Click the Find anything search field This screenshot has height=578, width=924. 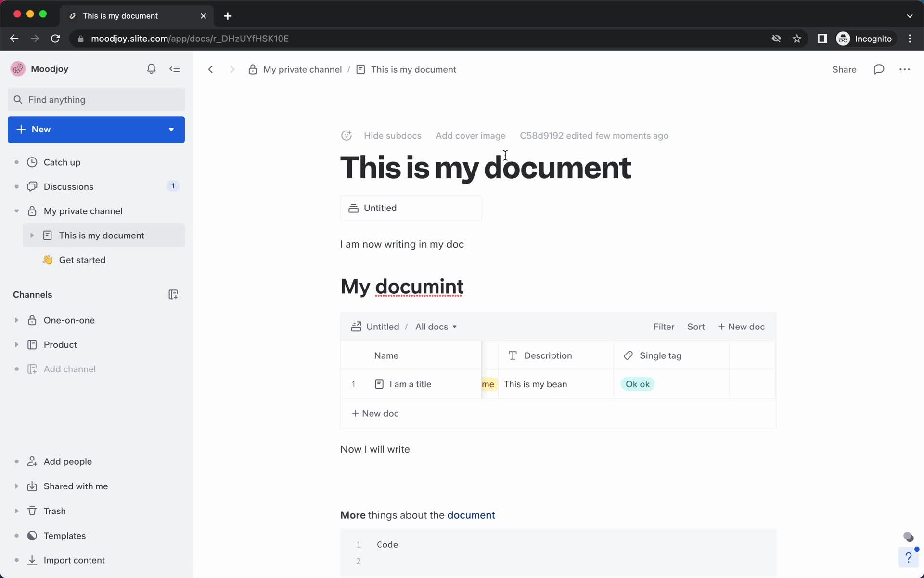(x=95, y=99)
